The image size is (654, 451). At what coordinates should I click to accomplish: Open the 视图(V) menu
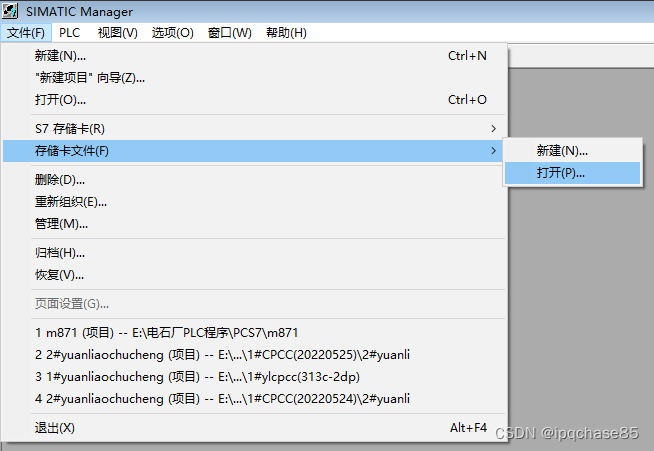tap(117, 33)
